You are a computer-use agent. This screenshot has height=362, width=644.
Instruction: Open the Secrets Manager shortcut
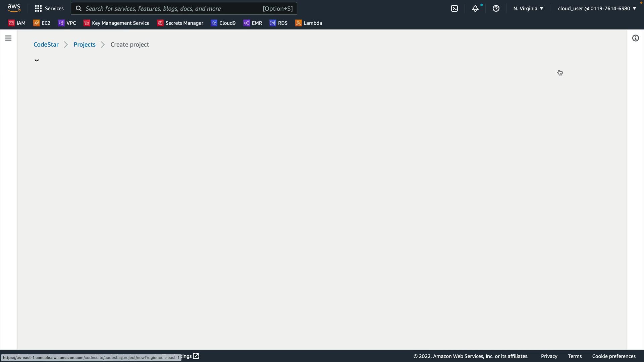[180, 23]
